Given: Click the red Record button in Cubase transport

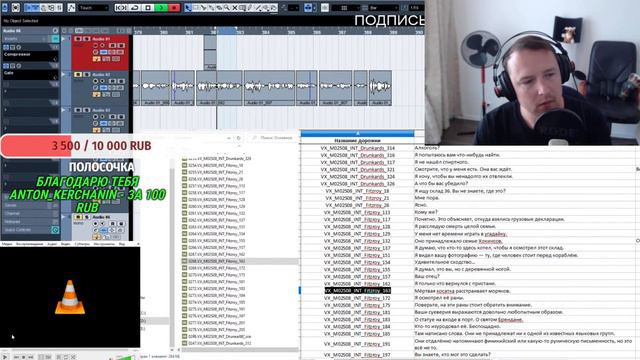Looking at the screenshot, I should (174, 8).
